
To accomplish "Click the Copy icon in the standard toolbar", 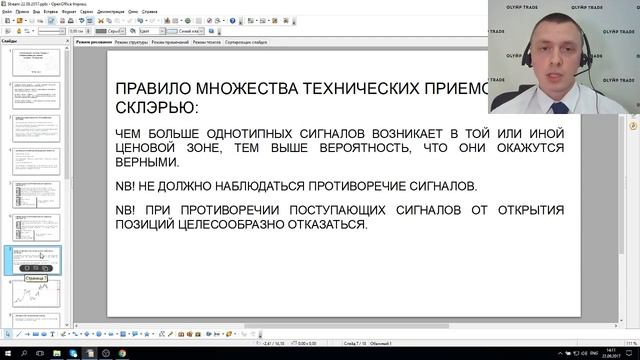I will (x=109, y=20).
